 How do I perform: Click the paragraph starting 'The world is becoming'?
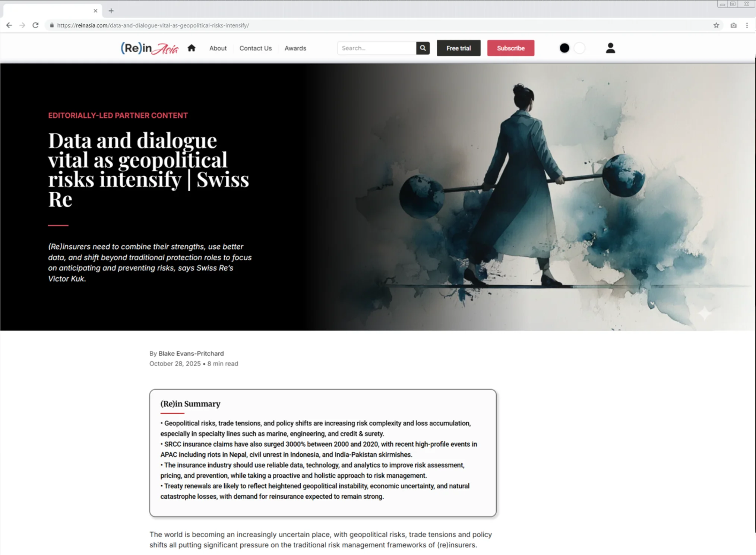click(x=321, y=540)
